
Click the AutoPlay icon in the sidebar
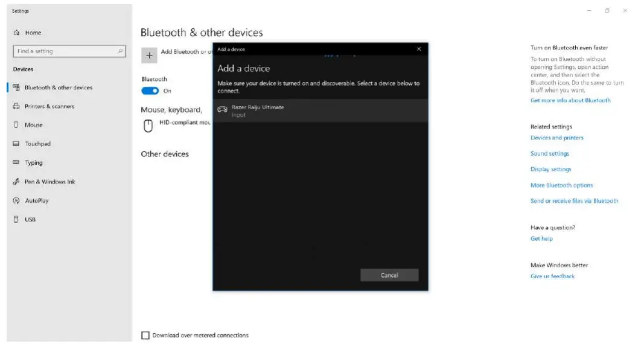[16, 200]
